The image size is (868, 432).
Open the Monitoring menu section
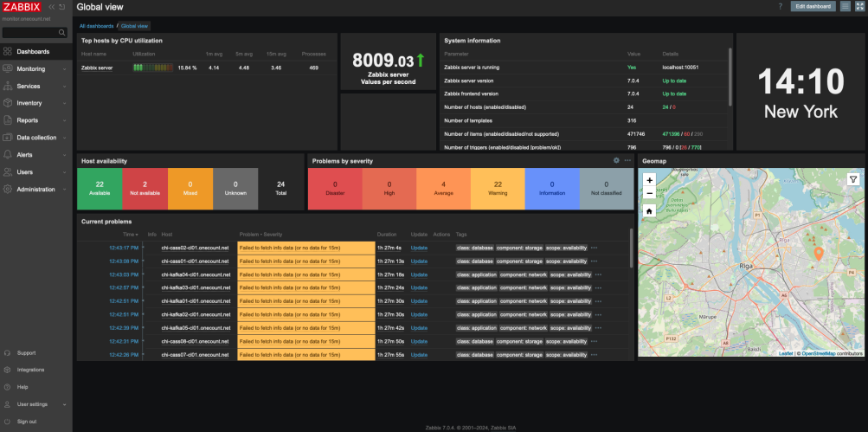coord(36,69)
